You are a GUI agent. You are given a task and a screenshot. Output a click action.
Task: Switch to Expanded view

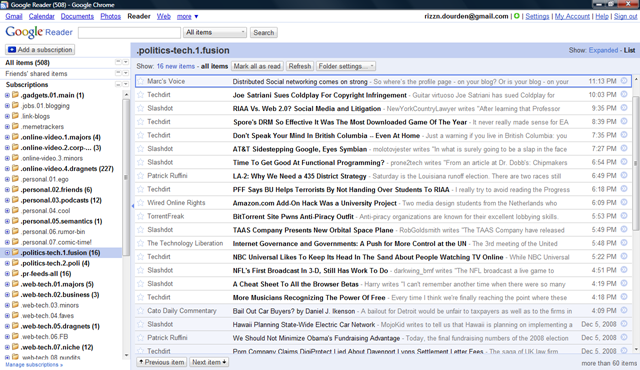tap(603, 50)
